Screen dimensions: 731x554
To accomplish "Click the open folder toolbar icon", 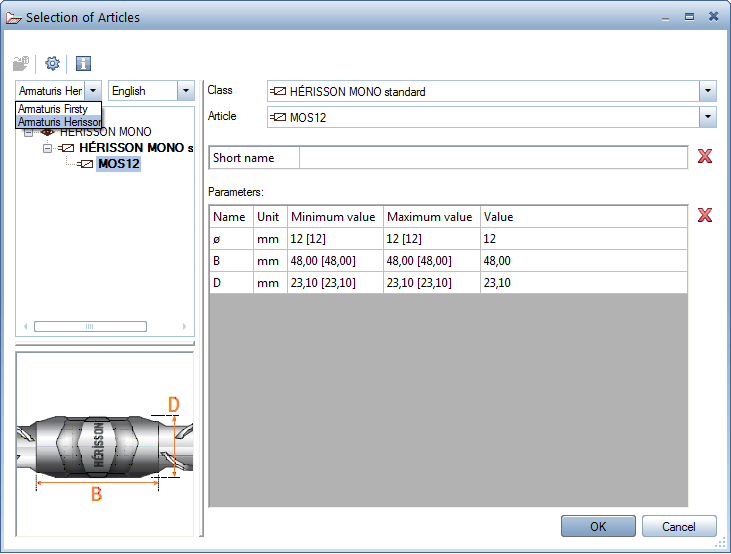I will tap(21, 63).
